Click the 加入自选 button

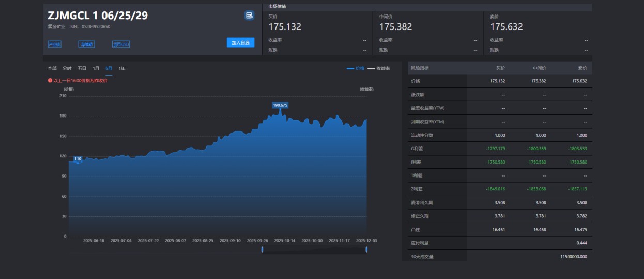tap(240, 43)
